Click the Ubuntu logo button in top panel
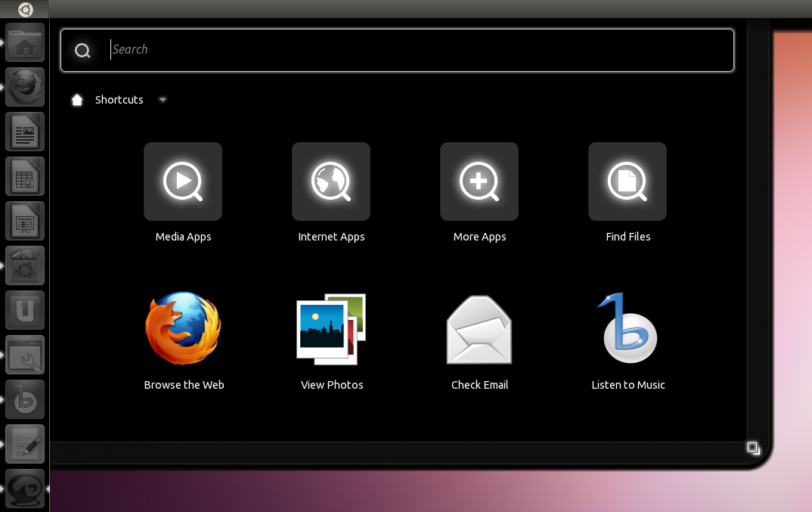This screenshot has width=812, height=512. click(25, 9)
